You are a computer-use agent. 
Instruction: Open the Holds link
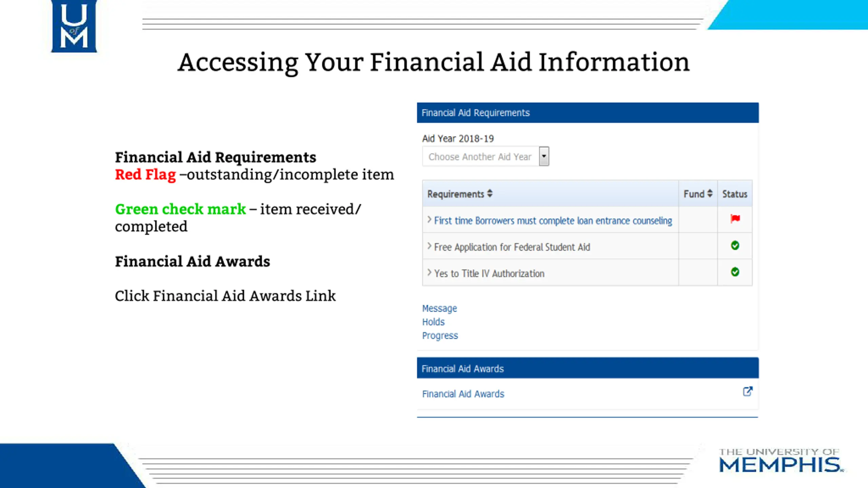click(x=433, y=322)
